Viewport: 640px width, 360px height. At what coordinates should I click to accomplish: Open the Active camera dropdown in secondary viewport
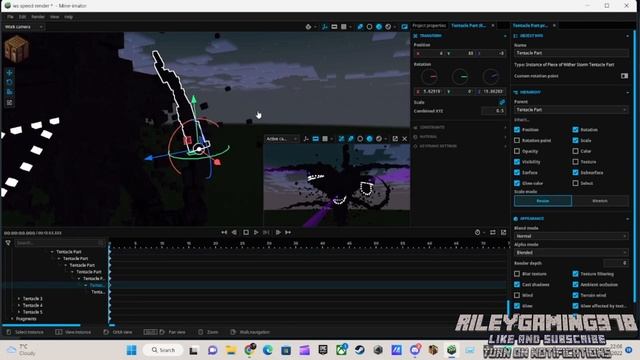pyautogui.click(x=281, y=139)
